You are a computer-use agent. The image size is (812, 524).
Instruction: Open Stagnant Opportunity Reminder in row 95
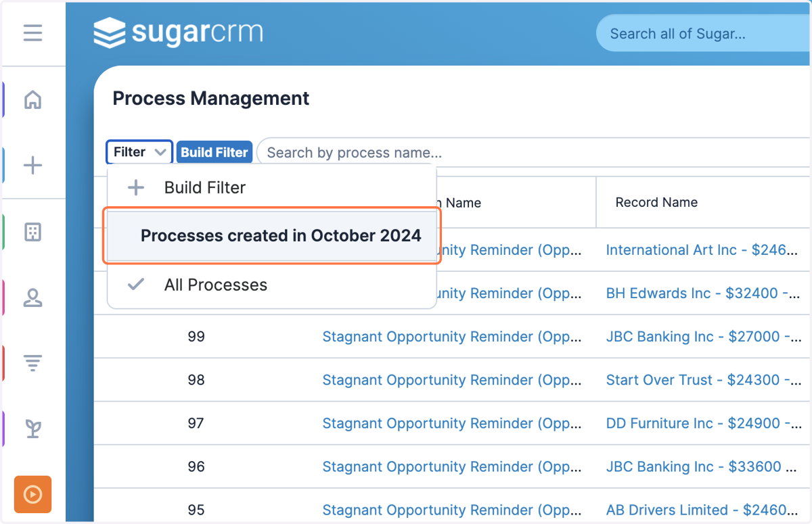(451, 510)
